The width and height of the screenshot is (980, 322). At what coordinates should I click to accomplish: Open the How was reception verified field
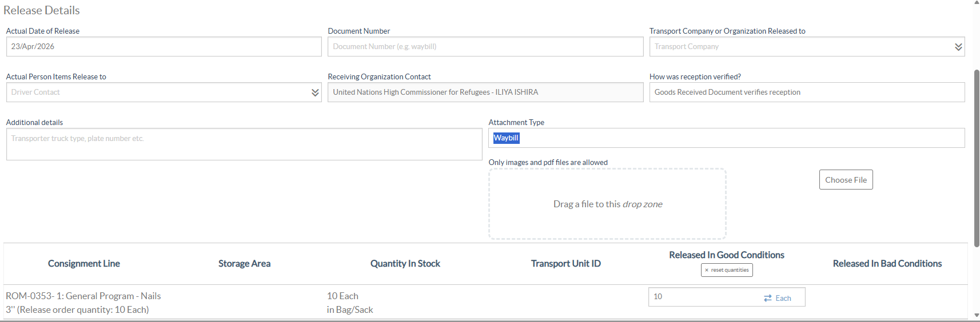807,92
